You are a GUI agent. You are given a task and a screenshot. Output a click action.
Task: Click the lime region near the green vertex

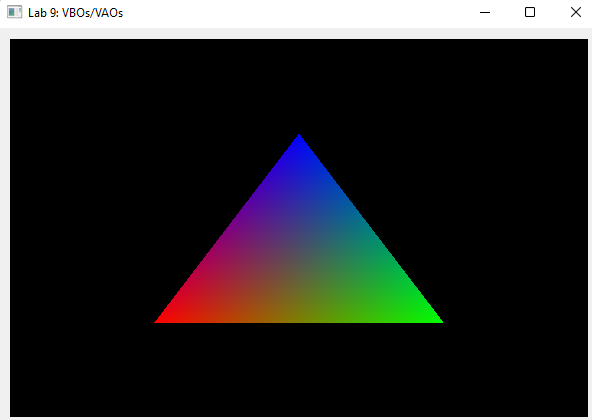(396, 312)
